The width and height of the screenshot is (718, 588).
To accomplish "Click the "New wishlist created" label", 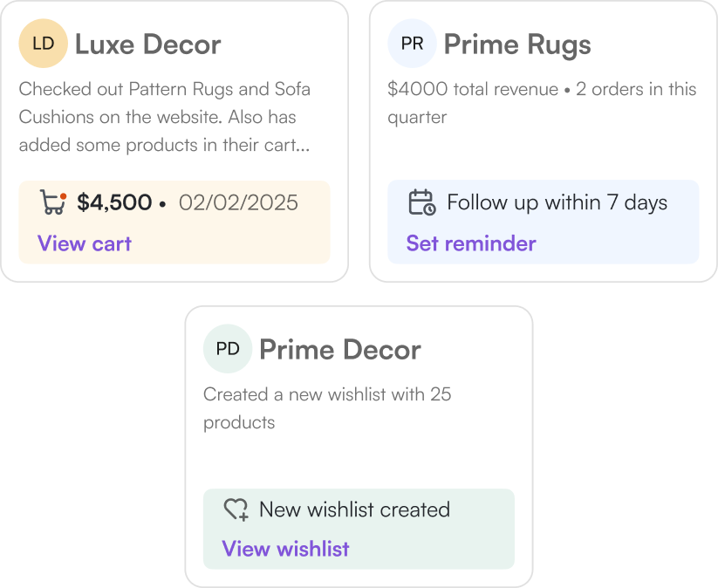I will [x=354, y=509].
